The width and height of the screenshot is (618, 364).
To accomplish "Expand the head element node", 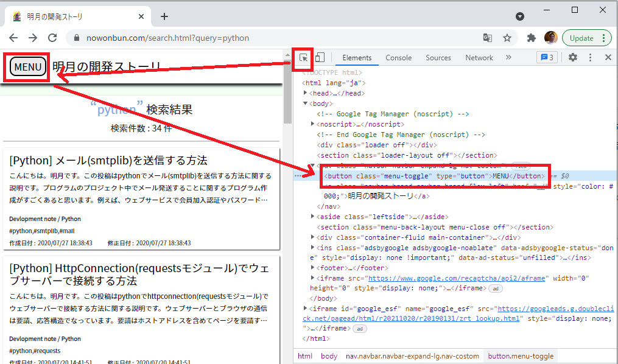I will pyautogui.click(x=306, y=93).
